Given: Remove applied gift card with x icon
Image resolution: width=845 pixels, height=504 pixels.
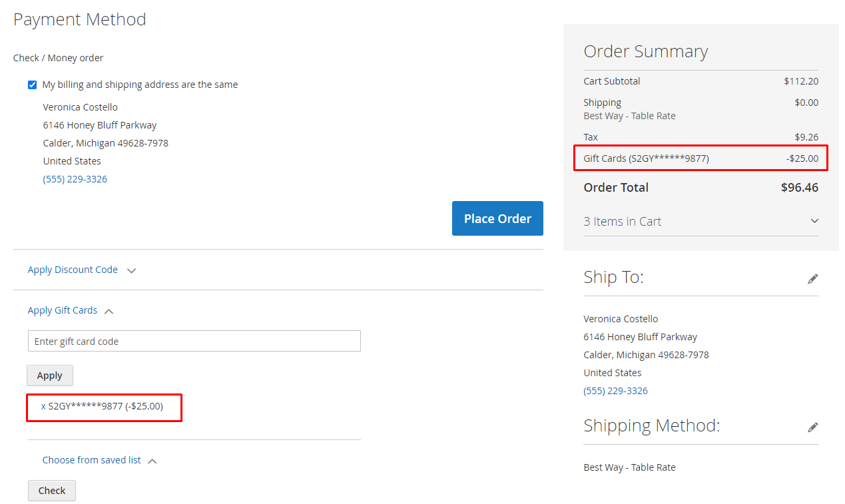Looking at the screenshot, I should point(43,406).
